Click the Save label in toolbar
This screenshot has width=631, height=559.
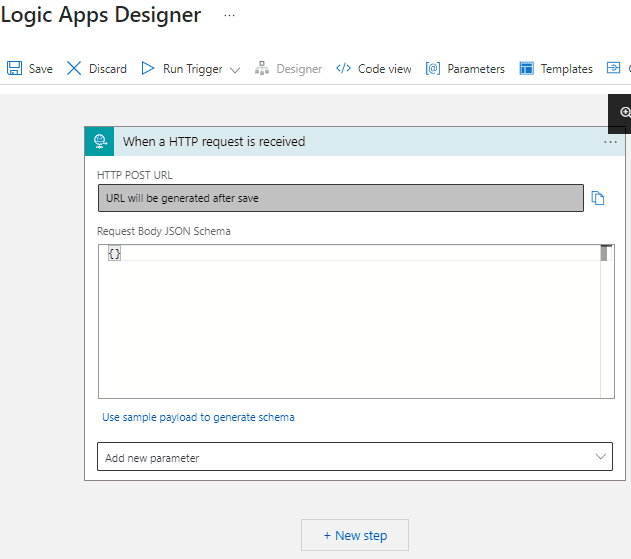pyautogui.click(x=41, y=69)
